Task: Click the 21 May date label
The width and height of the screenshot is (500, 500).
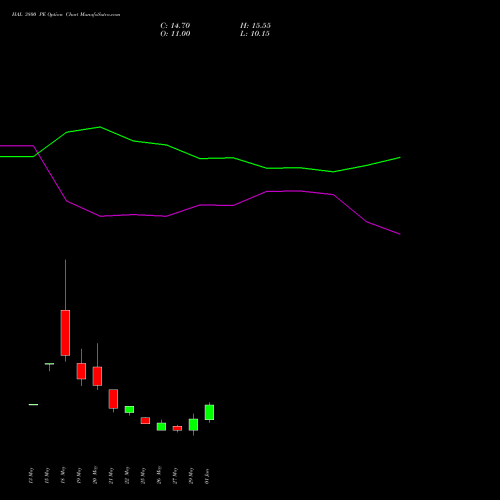Action: click(x=111, y=475)
